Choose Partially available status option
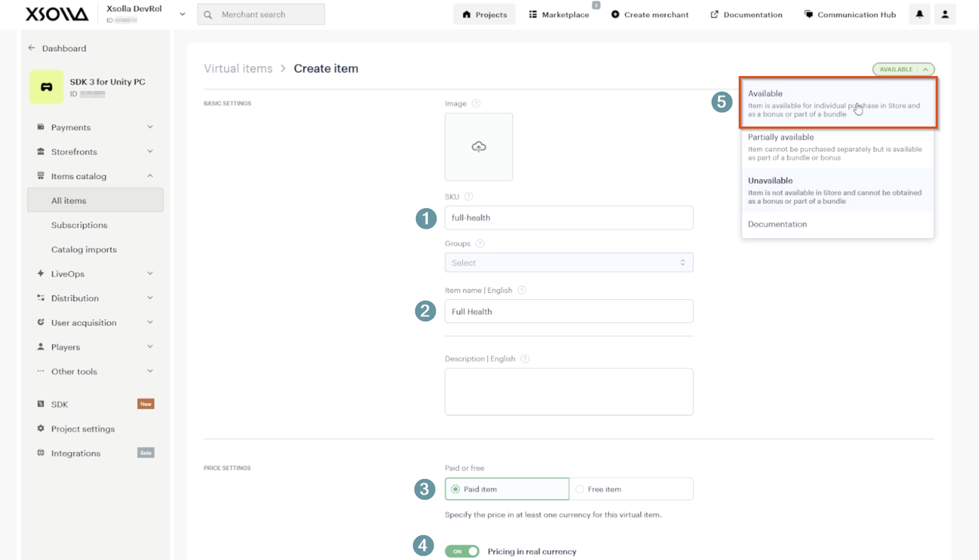The image size is (979, 560). [x=838, y=147]
